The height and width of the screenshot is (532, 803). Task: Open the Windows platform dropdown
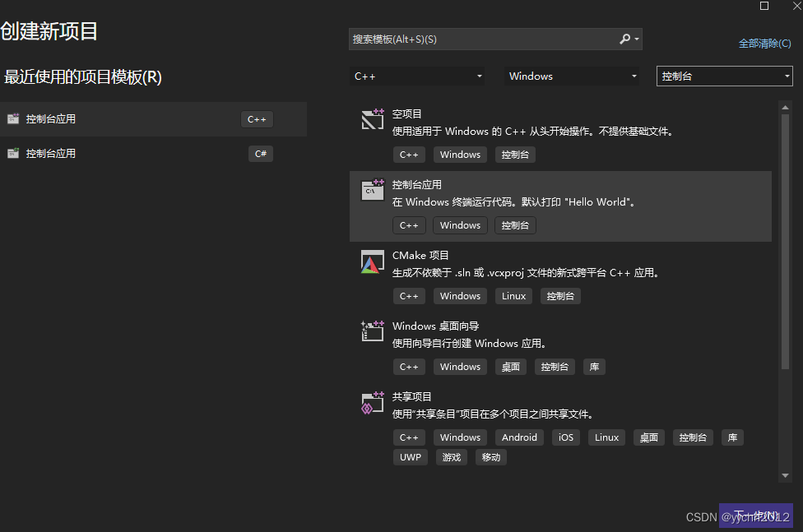click(x=571, y=76)
